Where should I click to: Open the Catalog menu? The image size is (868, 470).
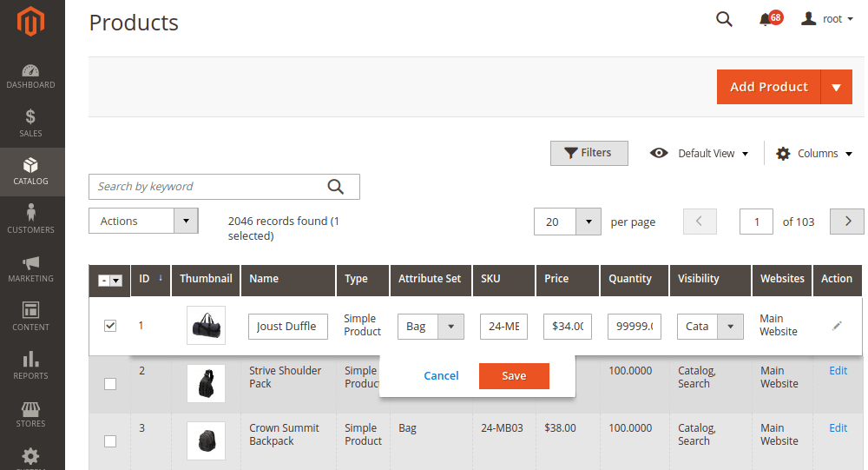[x=30, y=171]
